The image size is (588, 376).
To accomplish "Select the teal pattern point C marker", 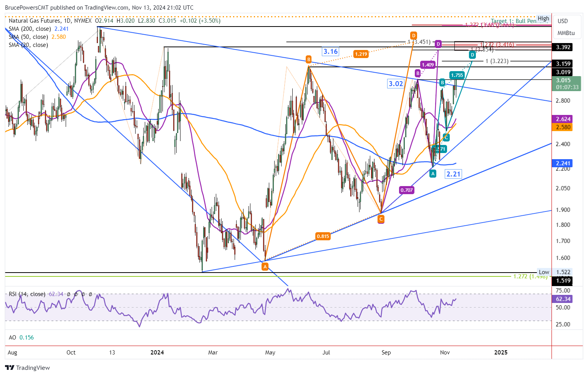I will pyautogui.click(x=446, y=138).
